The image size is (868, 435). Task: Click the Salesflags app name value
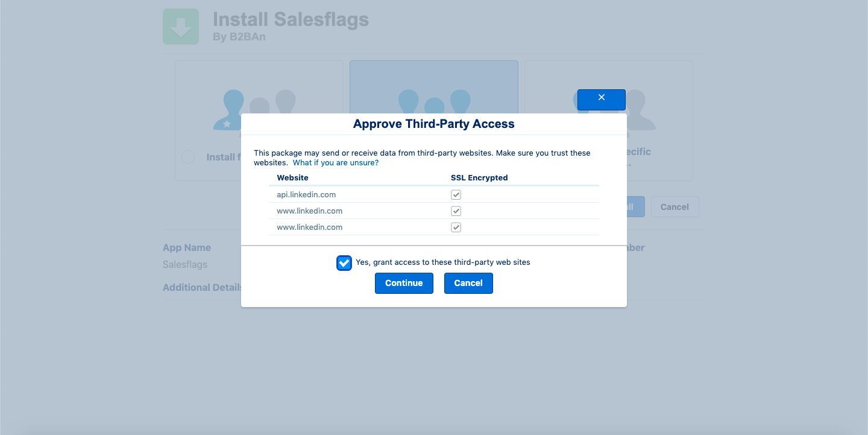(185, 264)
